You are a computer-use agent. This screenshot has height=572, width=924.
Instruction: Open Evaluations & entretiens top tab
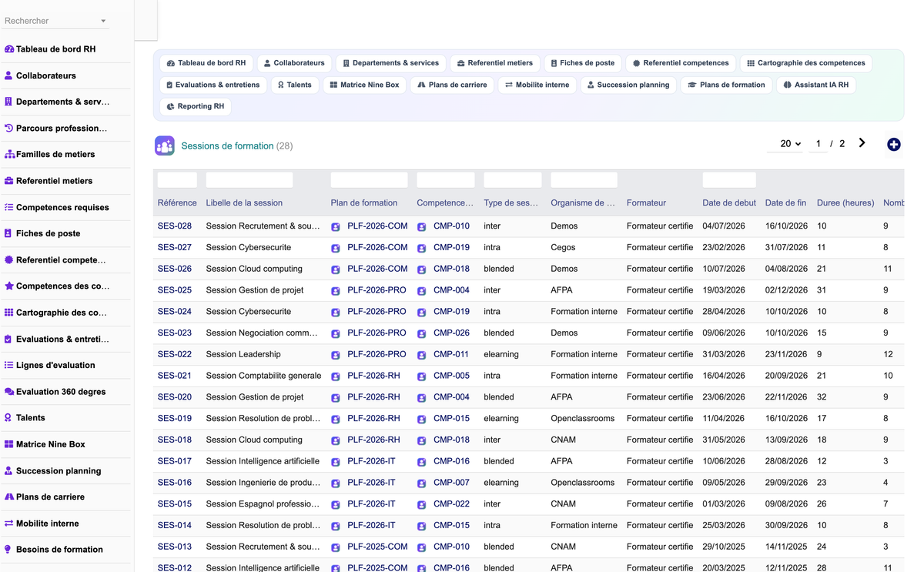tap(213, 85)
